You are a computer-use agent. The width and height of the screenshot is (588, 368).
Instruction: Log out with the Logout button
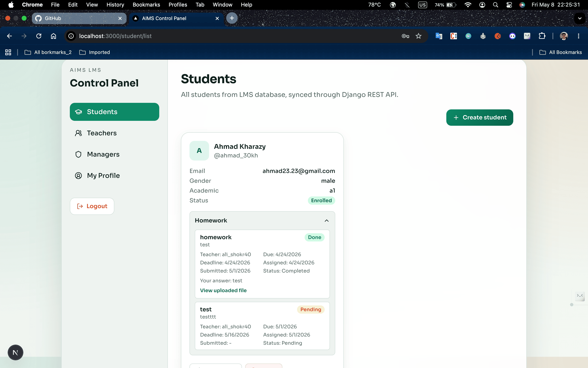(x=92, y=206)
